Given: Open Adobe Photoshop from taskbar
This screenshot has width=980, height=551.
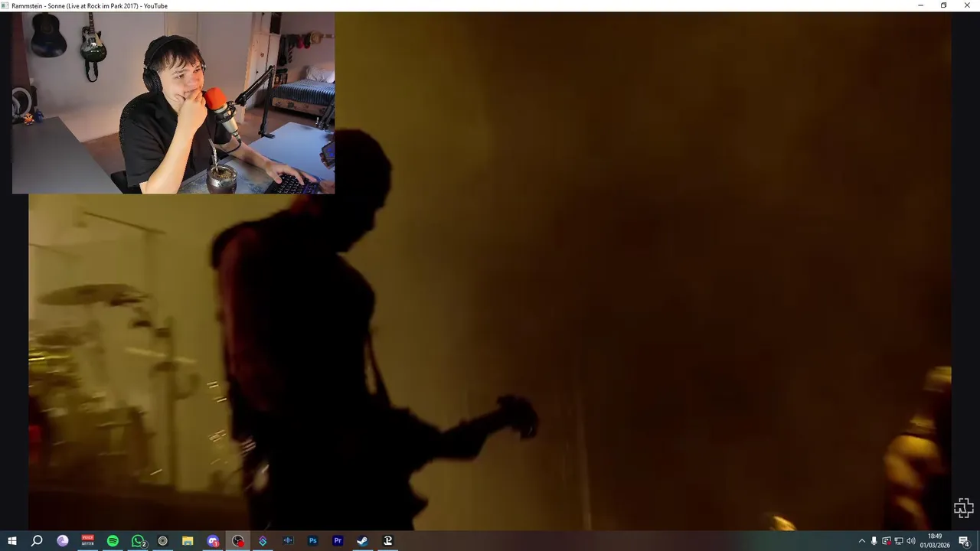Looking at the screenshot, I should tap(312, 541).
